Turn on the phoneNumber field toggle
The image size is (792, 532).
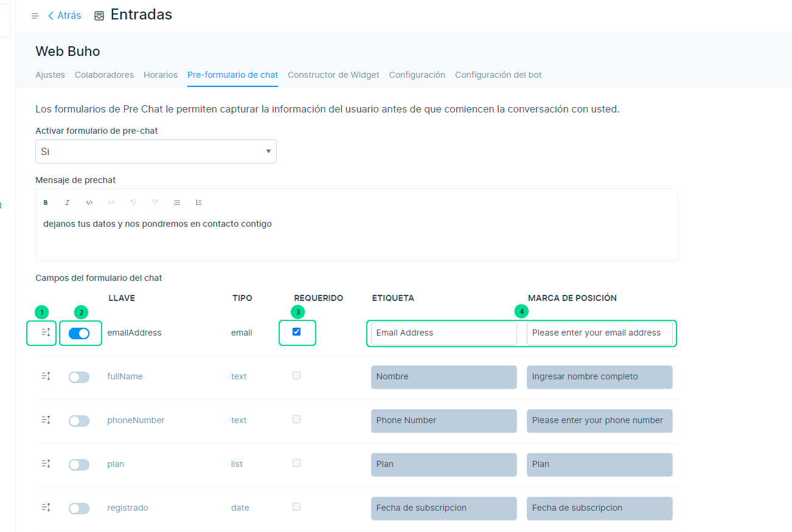[x=79, y=421]
